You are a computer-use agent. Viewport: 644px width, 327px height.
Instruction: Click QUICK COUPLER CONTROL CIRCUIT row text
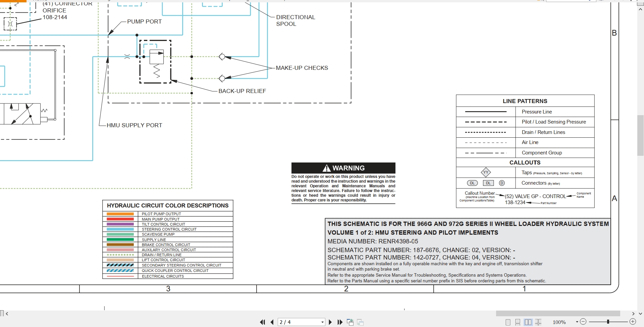(175, 271)
